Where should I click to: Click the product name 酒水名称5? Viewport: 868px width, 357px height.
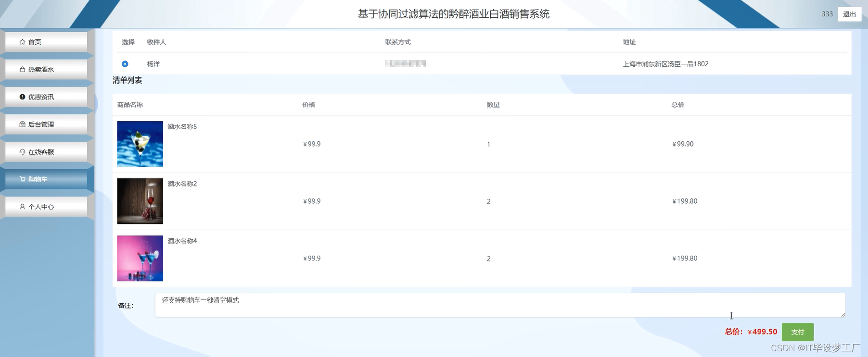coord(182,127)
